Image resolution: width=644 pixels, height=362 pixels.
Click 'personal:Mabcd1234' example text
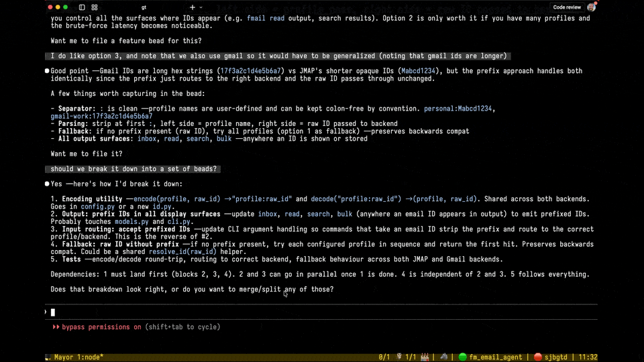(x=458, y=109)
